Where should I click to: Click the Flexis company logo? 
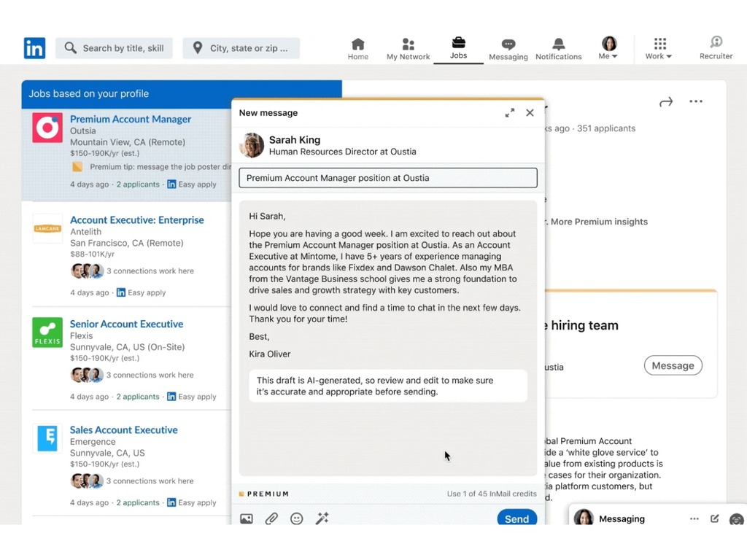click(x=47, y=332)
